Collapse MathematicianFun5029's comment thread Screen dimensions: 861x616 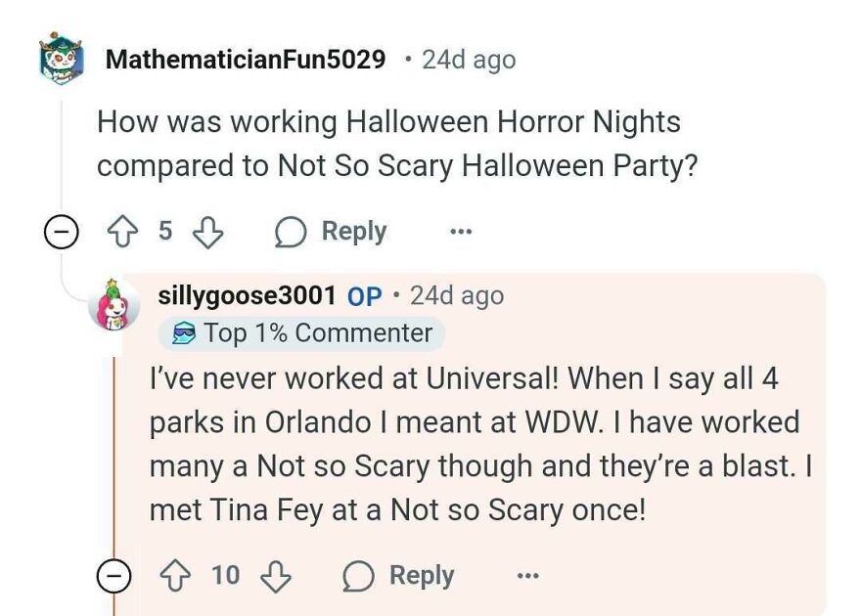(x=61, y=231)
